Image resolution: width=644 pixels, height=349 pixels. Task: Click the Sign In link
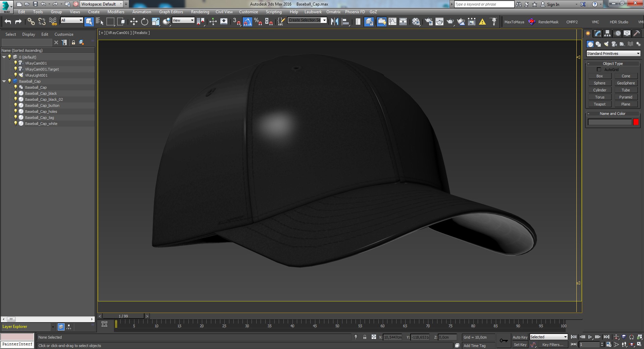point(553,4)
